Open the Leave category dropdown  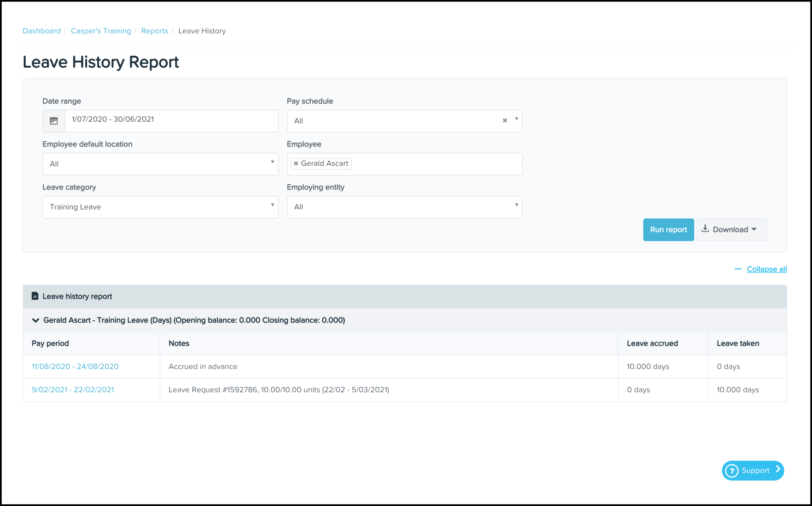pos(160,207)
